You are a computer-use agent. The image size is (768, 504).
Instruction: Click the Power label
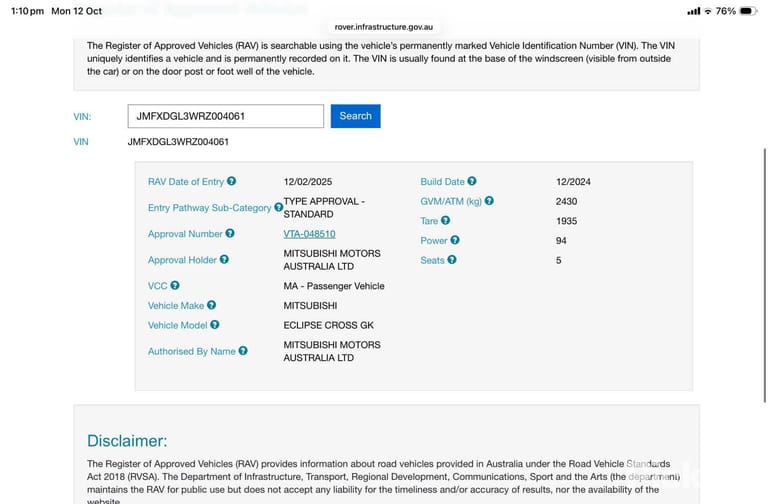click(433, 240)
